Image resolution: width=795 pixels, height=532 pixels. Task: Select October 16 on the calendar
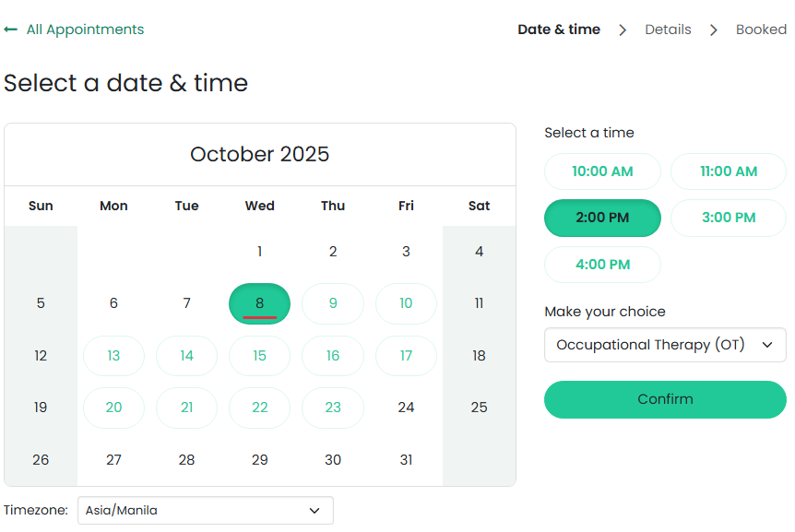coord(333,356)
